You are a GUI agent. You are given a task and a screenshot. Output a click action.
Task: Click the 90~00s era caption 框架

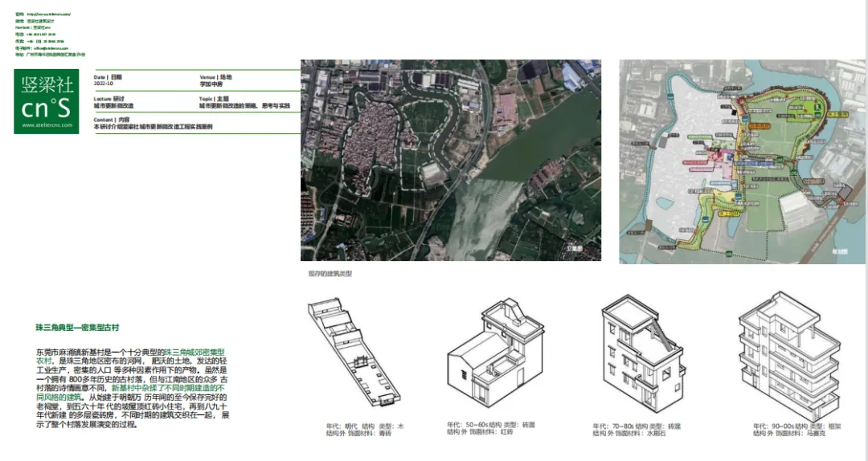834,426
